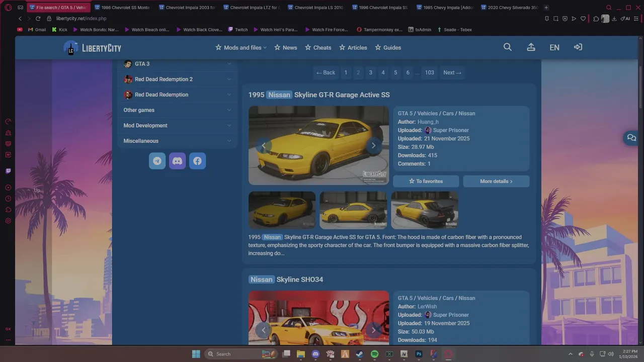Open the Cheats menu item
Screen dimensions: 644x362
click(318, 48)
